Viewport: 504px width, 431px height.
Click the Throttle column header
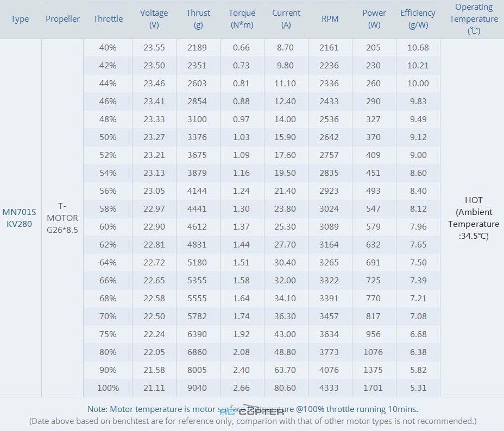point(108,19)
